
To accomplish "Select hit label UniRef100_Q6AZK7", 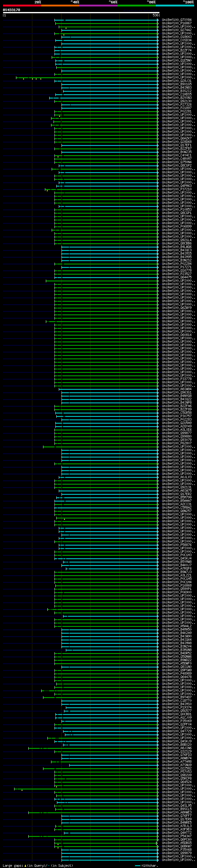I will pos(177,139).
